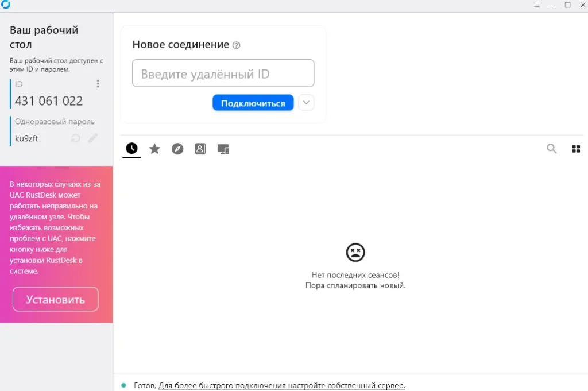Screen dimensions: 588x391
Task: Edit the one-time password with pencil icon
Action: pyautogui.click(x=92, y=138)
